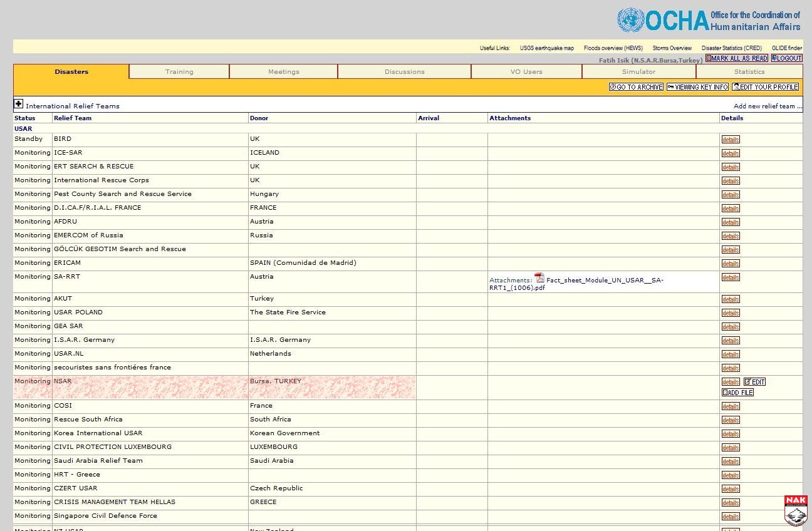
Task: Open details for Pest County Search and Rescue
Action: click(x=731, y=195)
